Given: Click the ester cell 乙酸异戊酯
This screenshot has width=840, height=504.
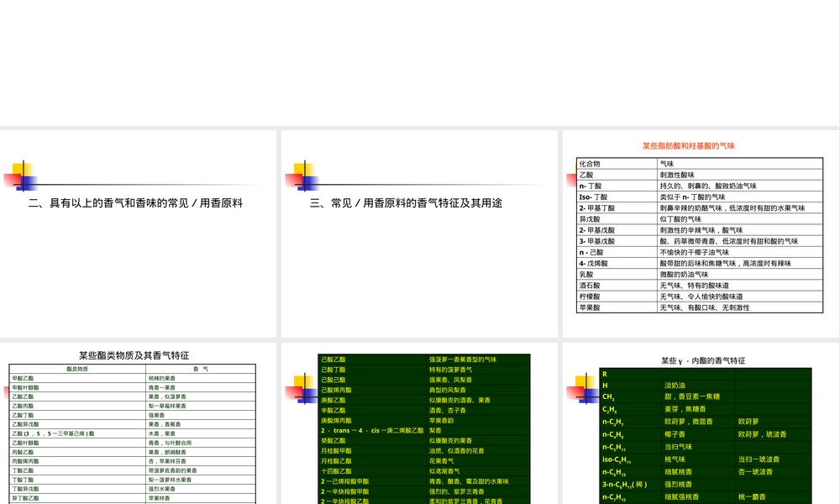Looking at the screenshot, I should [77, 424].
